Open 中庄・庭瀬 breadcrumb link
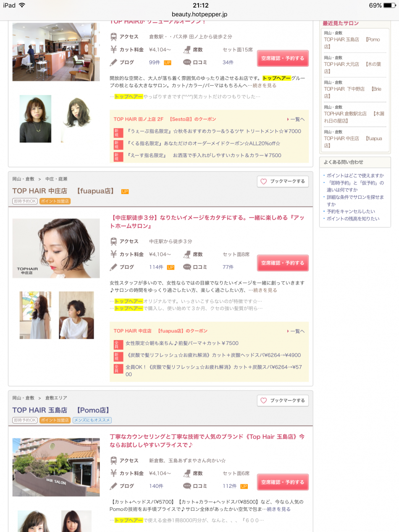Viewport: 399px width, 532px height. coord(56,179)
